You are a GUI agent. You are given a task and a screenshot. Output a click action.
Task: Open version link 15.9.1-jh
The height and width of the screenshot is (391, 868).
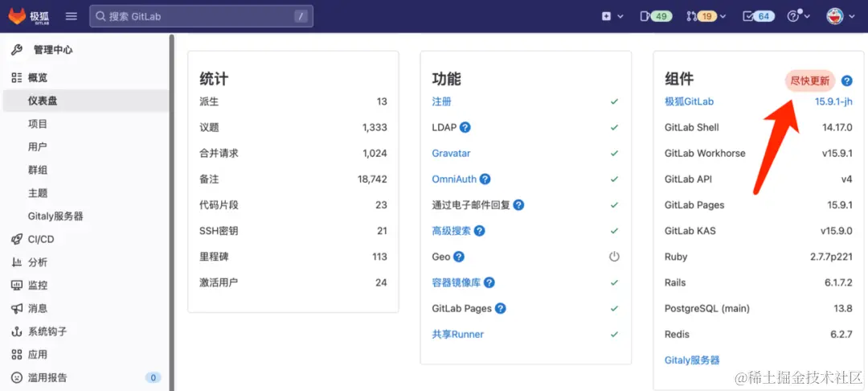click(x=833, y=102)
